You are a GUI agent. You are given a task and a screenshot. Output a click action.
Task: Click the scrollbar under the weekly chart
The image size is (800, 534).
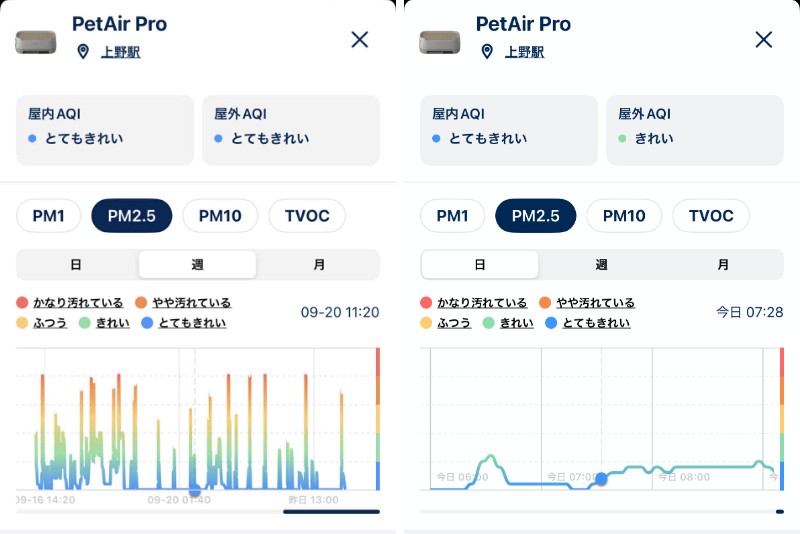coord(331,512)
